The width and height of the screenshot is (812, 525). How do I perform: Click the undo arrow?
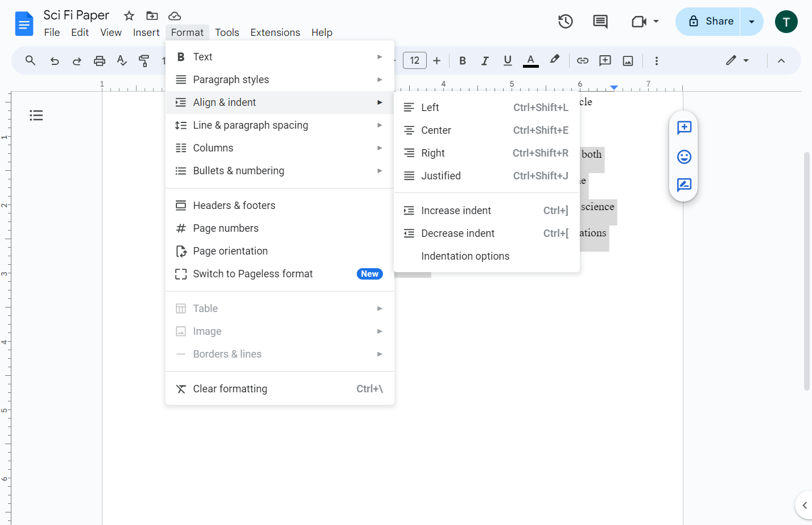tap(55, 61)
